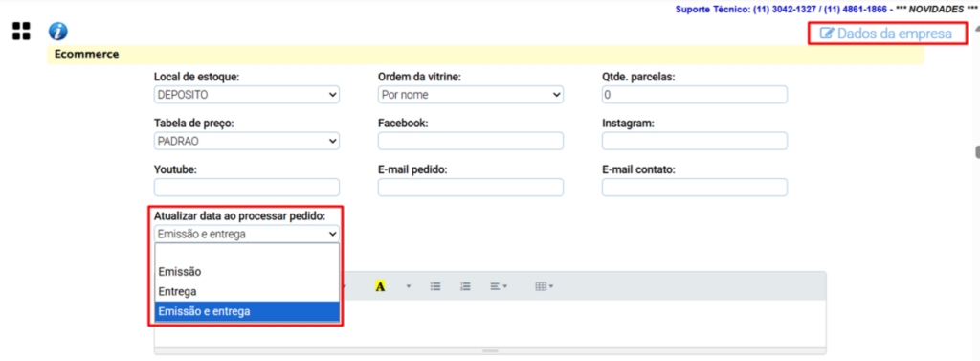
Task: Click the blue information icon
Action: point(58,31)
